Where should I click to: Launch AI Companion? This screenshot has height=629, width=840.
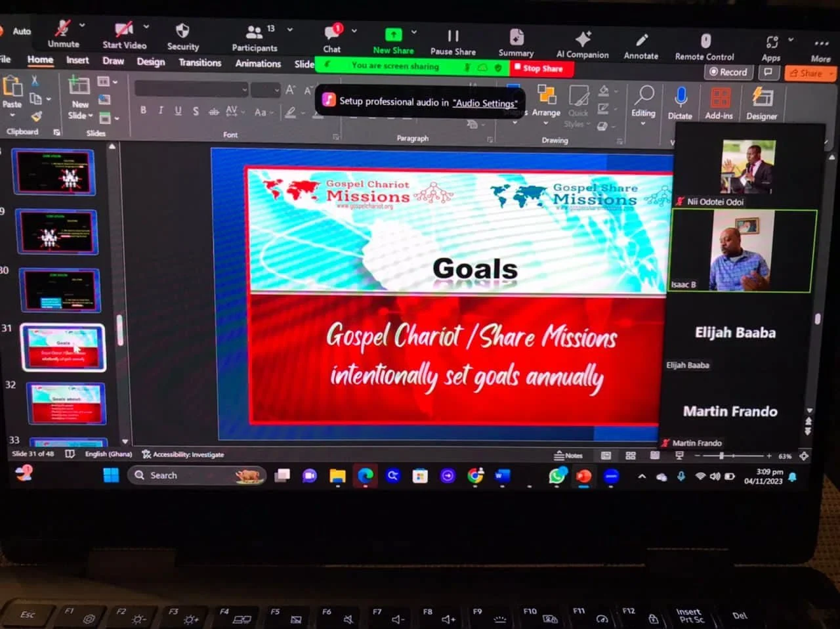pyautogui.click(x=582, y=45)
